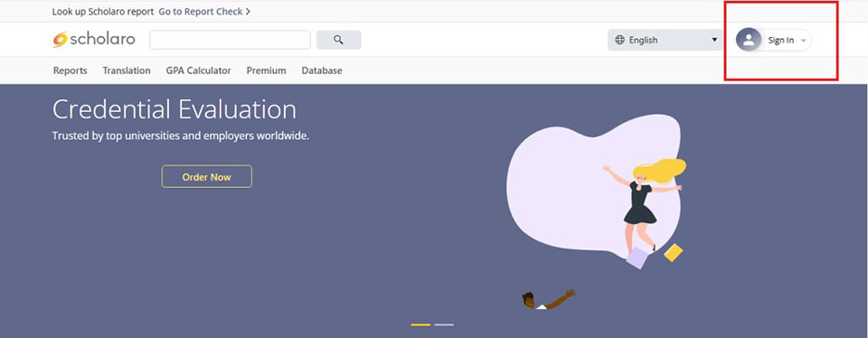Select the second gray carousel indicator
Viewport: 868px width, 338px height.
tap(444, 324)
